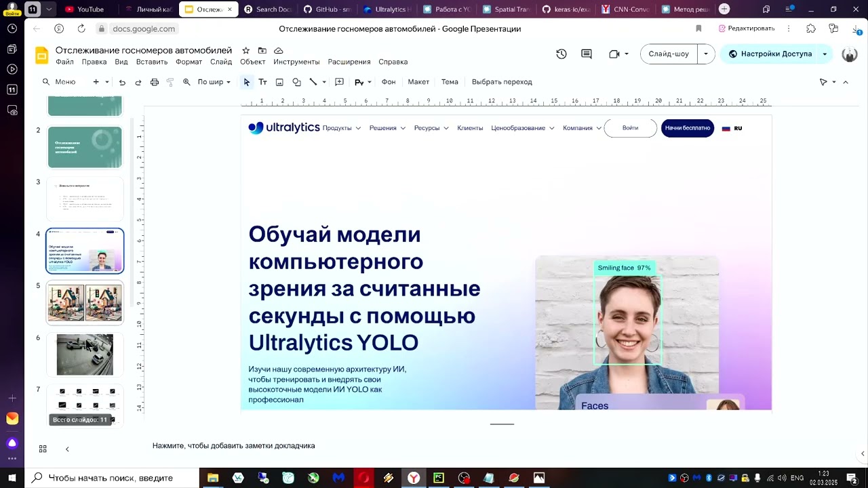Open the Google account avatar
This screenshot has height=488, width=868.
[850, 54]
